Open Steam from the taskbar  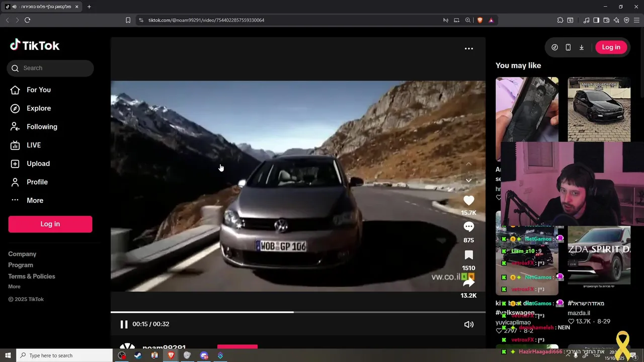click(137, 355)
